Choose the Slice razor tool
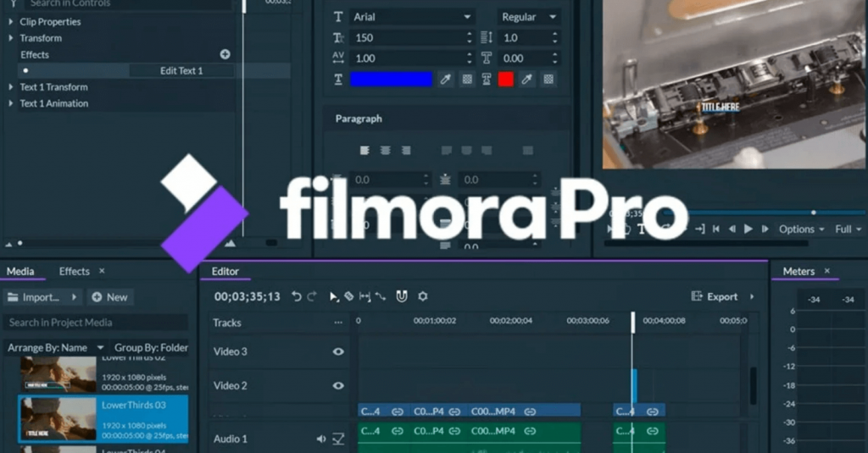Screen dimensions: 868x453 (x=348, y=297)
